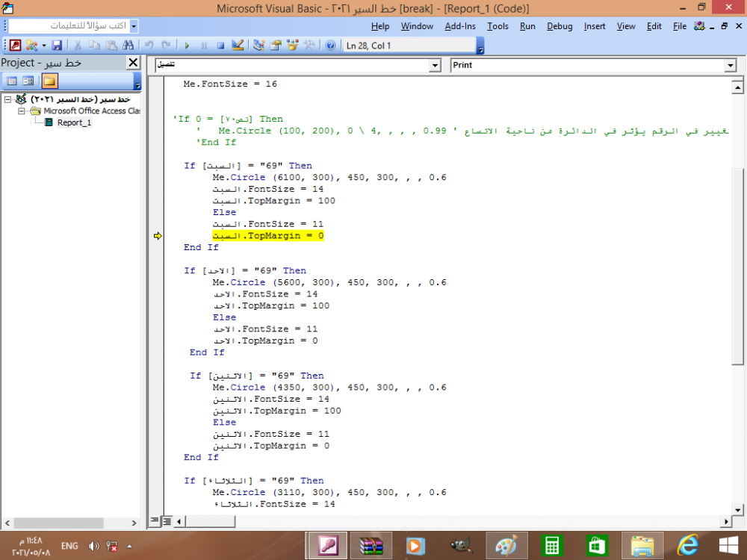The height and width of the screenshot is (560, 747).
Task: Close the Project explorer panel
Action: pyautogui.click(x=134, y=63)
